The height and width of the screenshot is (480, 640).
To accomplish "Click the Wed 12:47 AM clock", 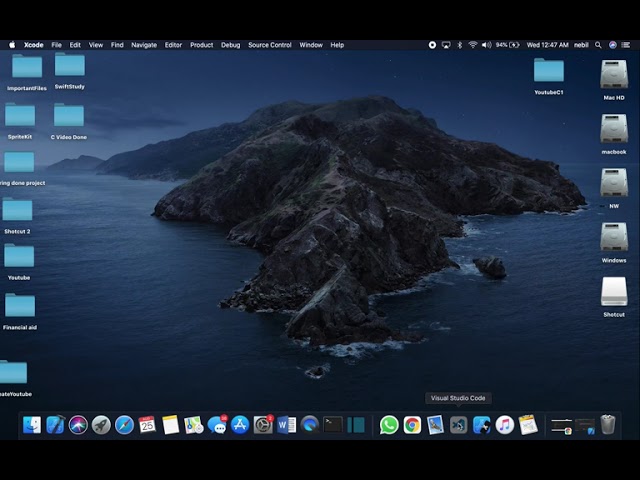I will (x=547, y=45).
